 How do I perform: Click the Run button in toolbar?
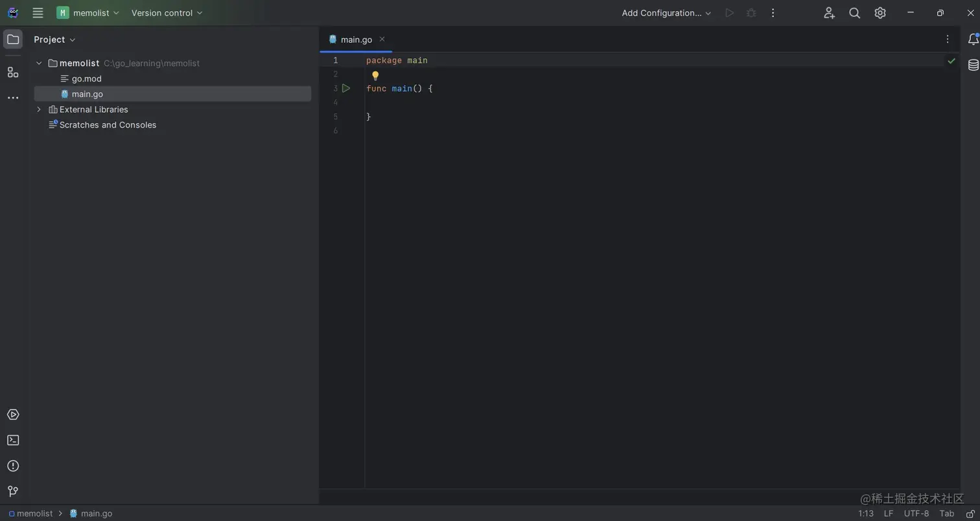[729, 13]
